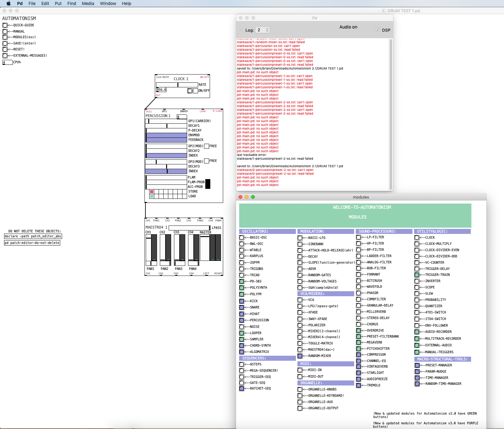Click the PERCUSSION 1 index number box
This screenshot has height=429, width=504.
[182, 117]
